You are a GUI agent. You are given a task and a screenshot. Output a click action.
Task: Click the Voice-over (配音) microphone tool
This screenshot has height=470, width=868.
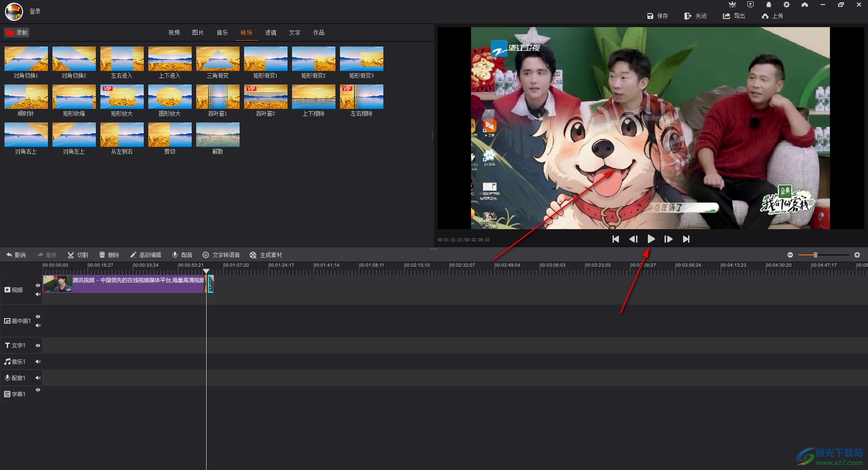pos(182,255)
